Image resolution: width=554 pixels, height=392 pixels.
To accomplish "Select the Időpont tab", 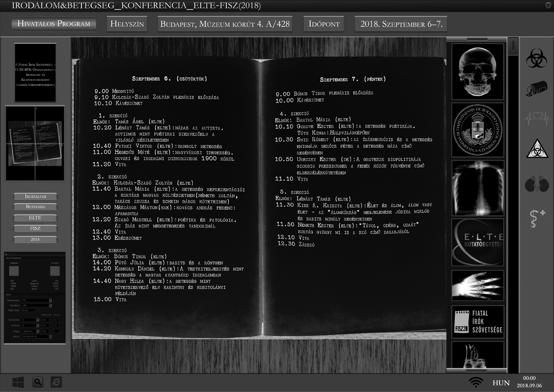I will pyautogui.click(x=324, y=24).
